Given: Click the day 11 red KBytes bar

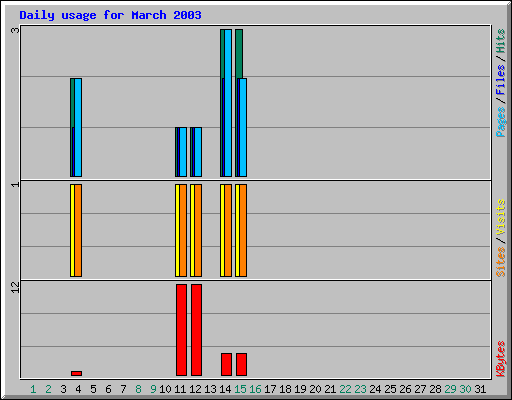Looking at the screenshot, I should (181, 330).
